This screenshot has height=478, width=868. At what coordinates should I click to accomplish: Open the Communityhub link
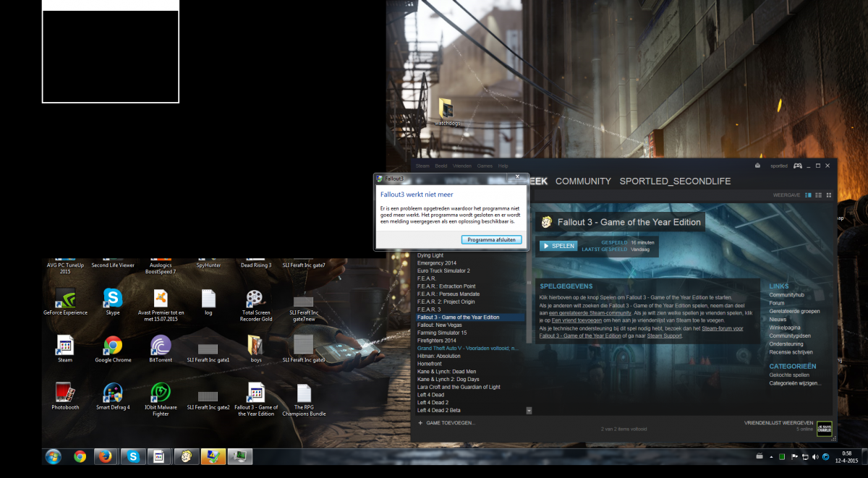(x=786, y=295)
